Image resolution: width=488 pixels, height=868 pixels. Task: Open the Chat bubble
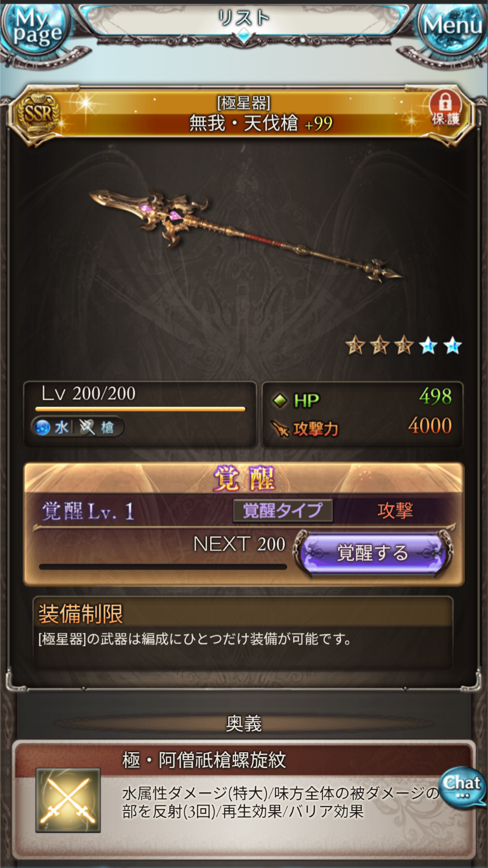tap(463, 787)
